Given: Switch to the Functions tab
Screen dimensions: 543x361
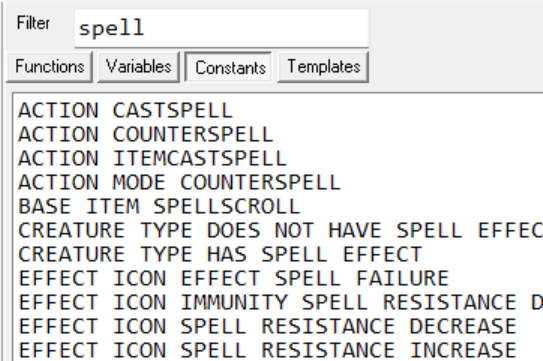Looking at the screenshot, I should [50, 67].
